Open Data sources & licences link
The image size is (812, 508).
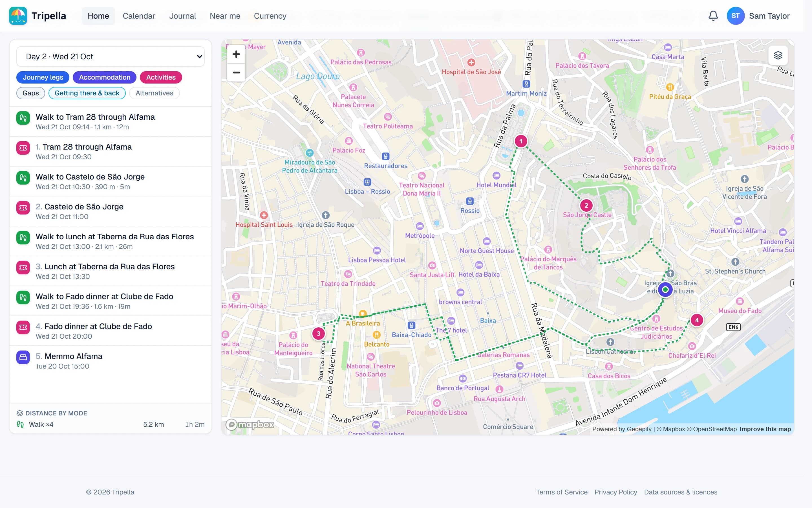click(680, 492)
